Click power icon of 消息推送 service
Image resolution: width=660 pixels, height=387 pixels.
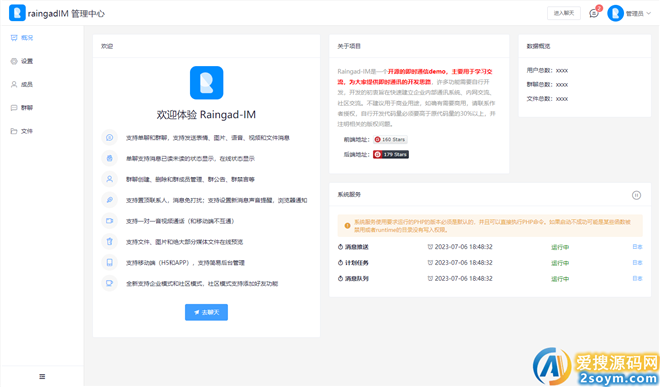coord(341,247)
